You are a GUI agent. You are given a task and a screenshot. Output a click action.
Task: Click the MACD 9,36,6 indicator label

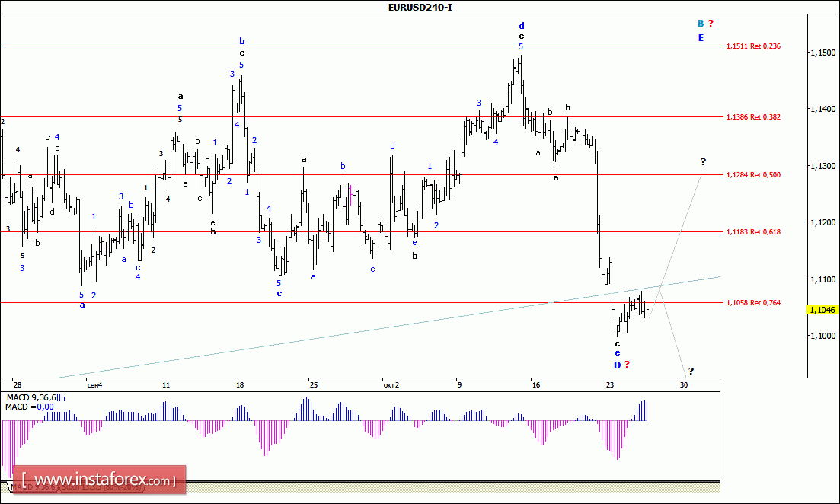pos(31,397)
